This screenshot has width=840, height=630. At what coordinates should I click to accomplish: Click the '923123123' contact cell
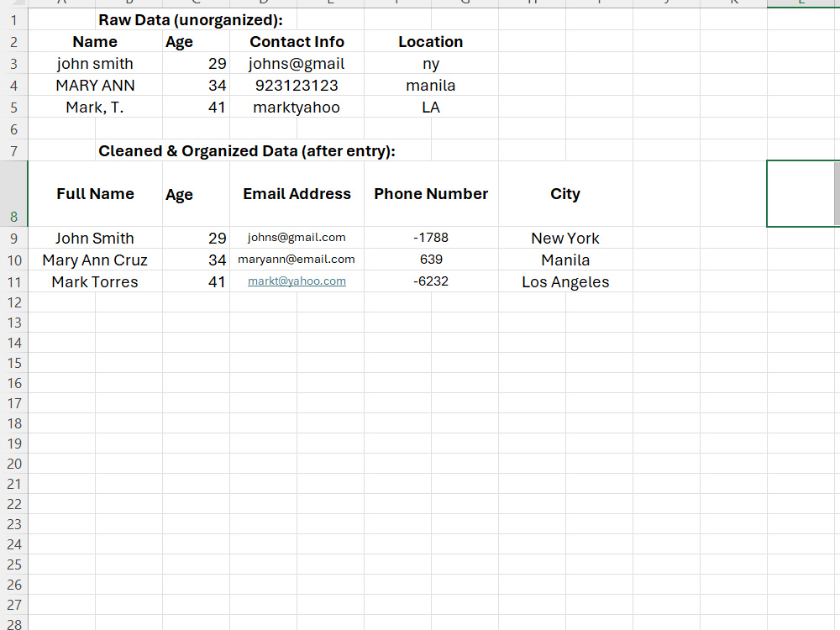(x=297, y=85)
